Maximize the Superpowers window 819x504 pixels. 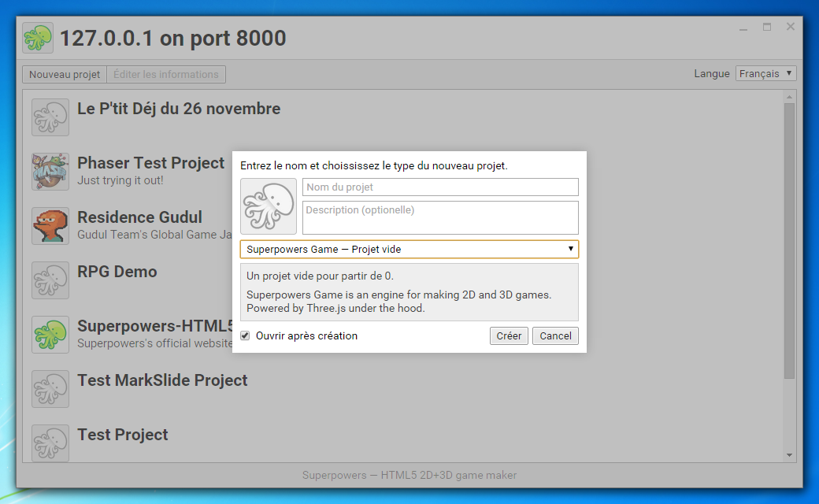(767, 27)
